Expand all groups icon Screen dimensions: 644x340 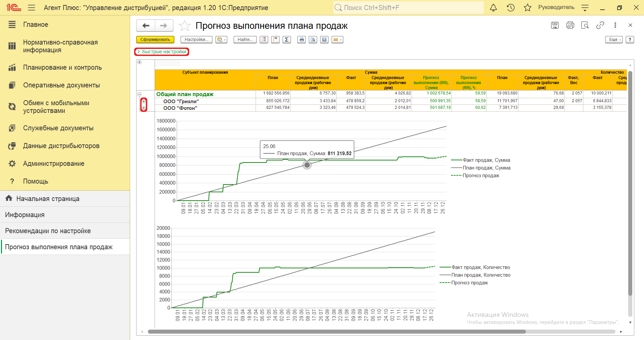click(264, 40)
